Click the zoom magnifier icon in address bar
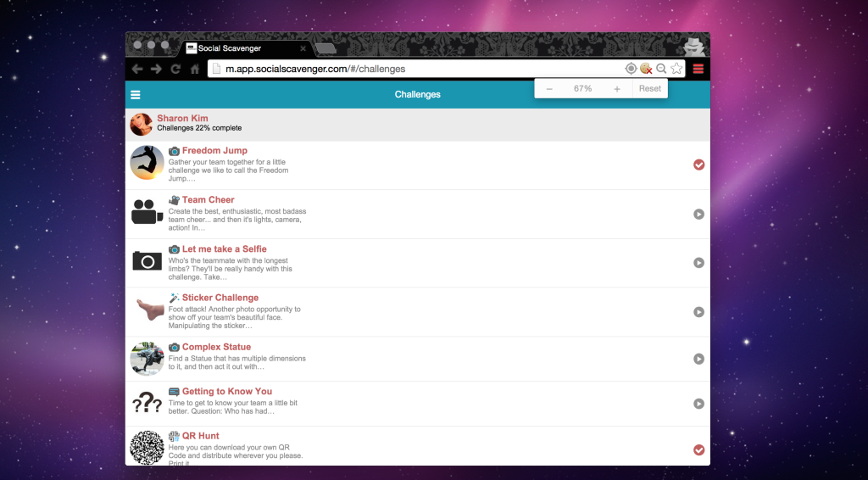This screenshot has height=480, width=868. (661, 69)
